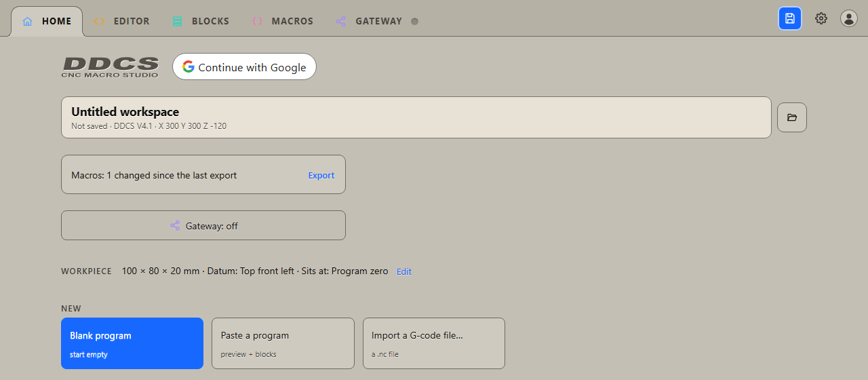Click the WORKPIECE label
Image resolution: width=868 pixels, height=380 pixels.
[x=86, y=271]
